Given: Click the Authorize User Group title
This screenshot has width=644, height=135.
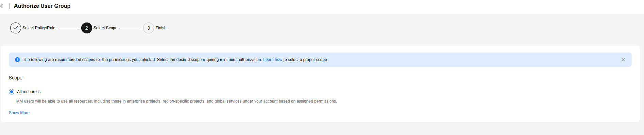Looking at the screenshot, I should pos(42,6).
